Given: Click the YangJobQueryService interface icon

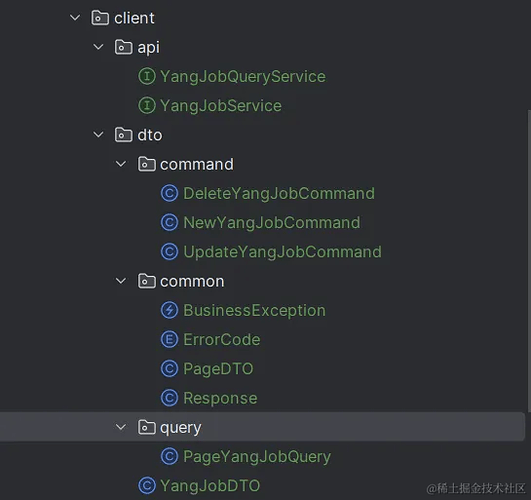Looking at the screenshot, I should coord(147,76).
